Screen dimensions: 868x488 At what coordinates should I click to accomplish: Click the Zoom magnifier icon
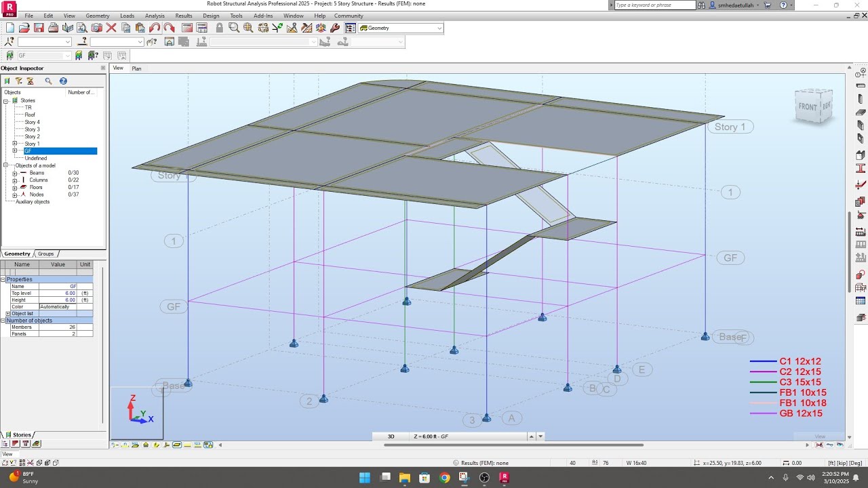pyautogui.click(x=234, y=28)
